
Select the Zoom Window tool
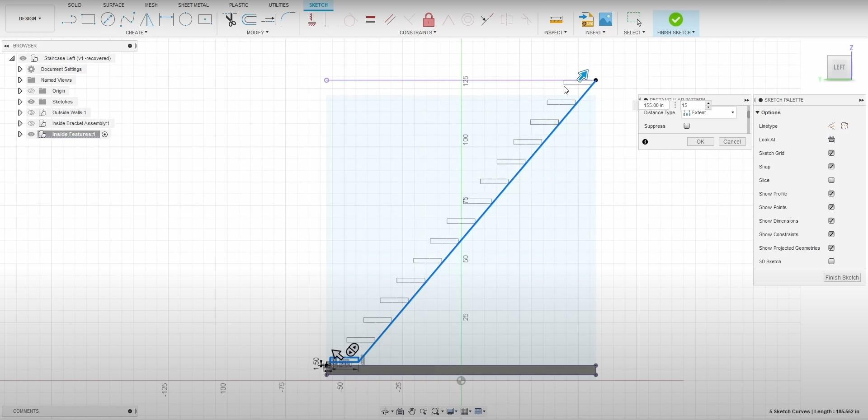coord(435,411)
